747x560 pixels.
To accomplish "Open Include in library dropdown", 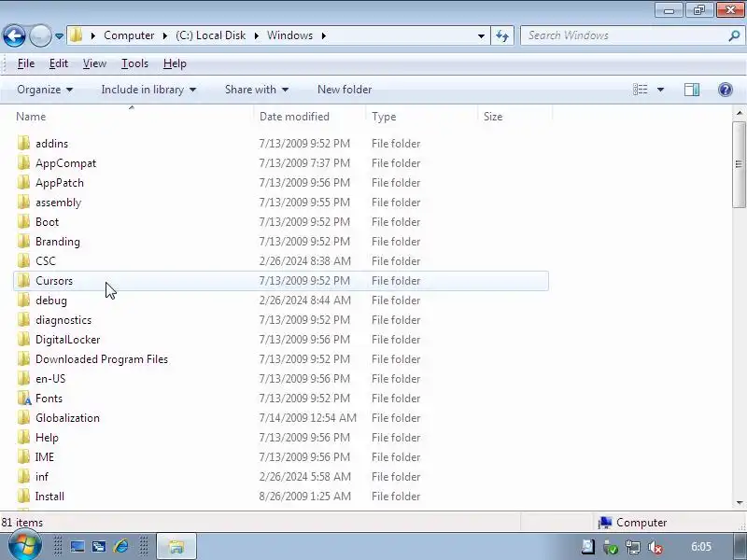I will click(148, 90).
